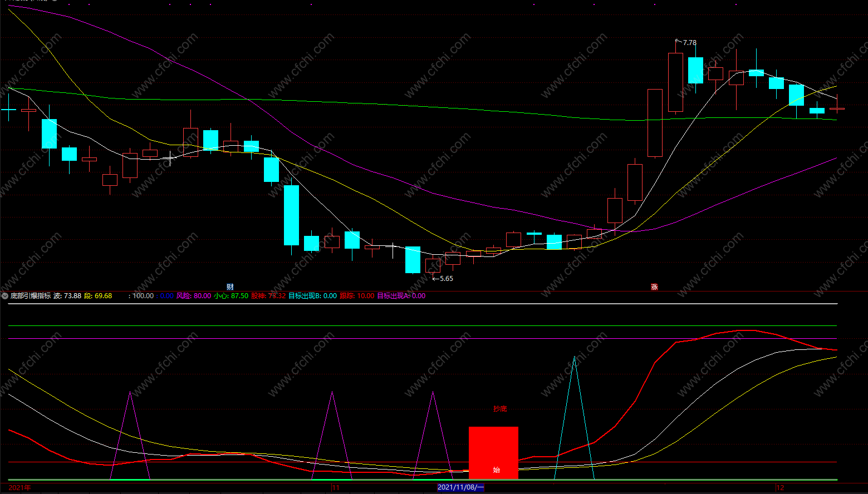
Task: Click the 11 month axis label
Action: (x=335, y=488)
